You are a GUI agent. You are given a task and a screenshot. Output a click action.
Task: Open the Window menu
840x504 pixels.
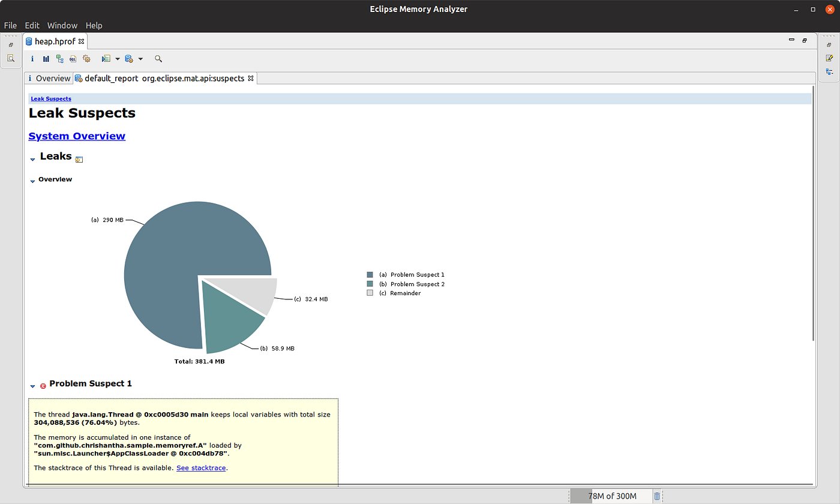(62, 25)
